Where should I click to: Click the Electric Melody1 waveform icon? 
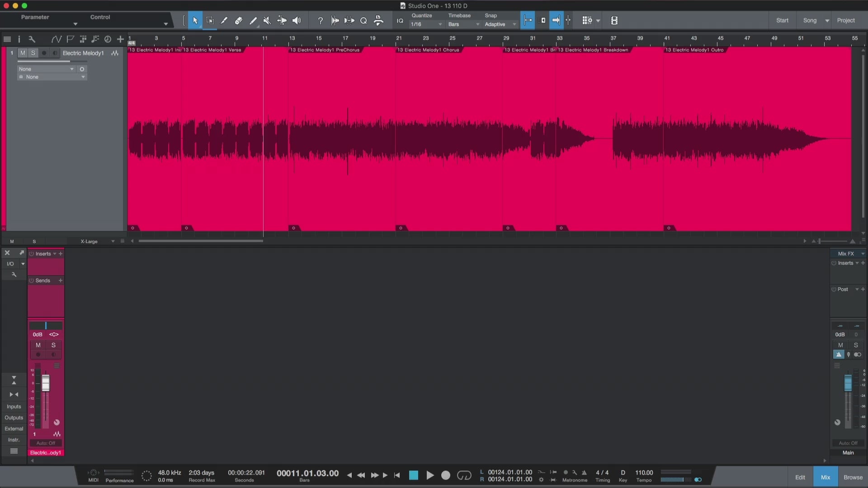tap(115, 53)
